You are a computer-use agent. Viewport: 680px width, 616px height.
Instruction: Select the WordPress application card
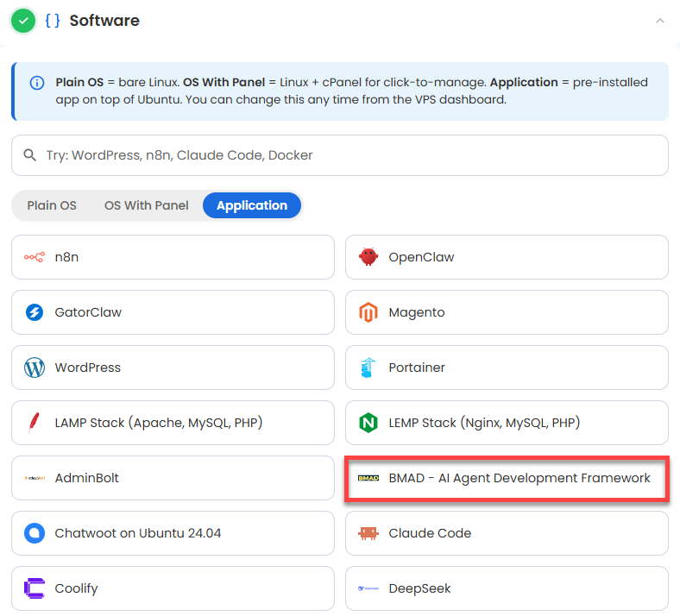click(x=173, y=368)
